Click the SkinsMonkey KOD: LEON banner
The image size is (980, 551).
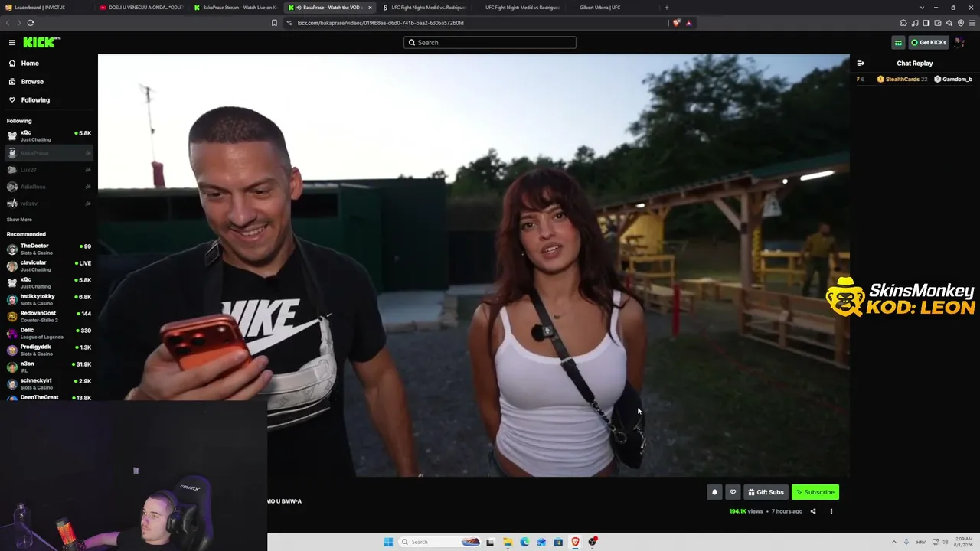tap(900, 298)
